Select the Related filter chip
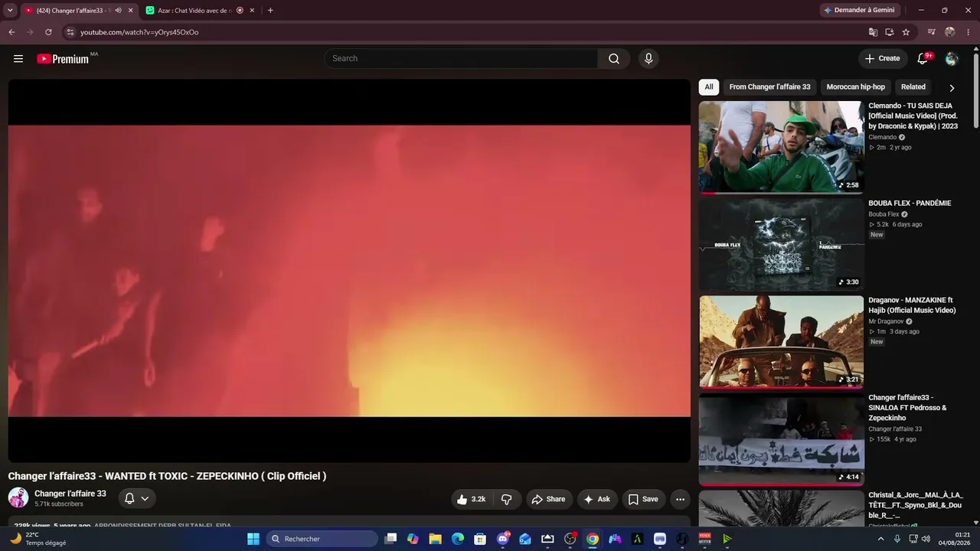 point(913,87)
